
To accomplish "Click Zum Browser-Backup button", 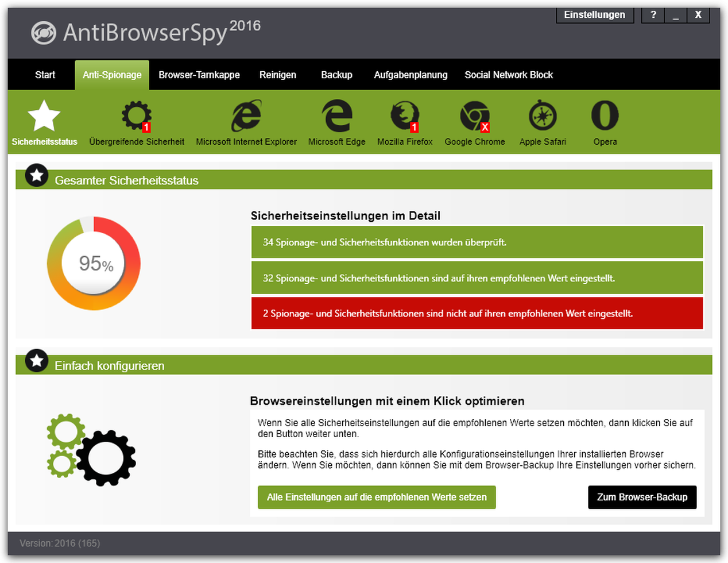I will tap(642, 498).
